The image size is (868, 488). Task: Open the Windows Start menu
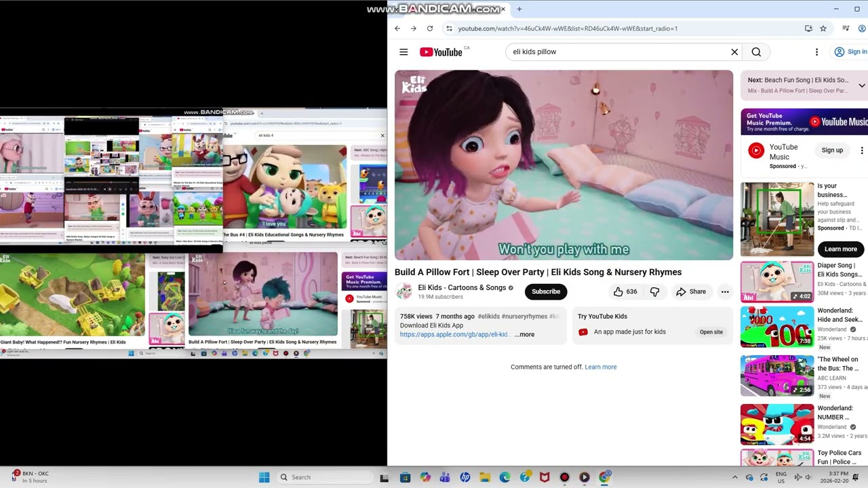pos(264,477)
